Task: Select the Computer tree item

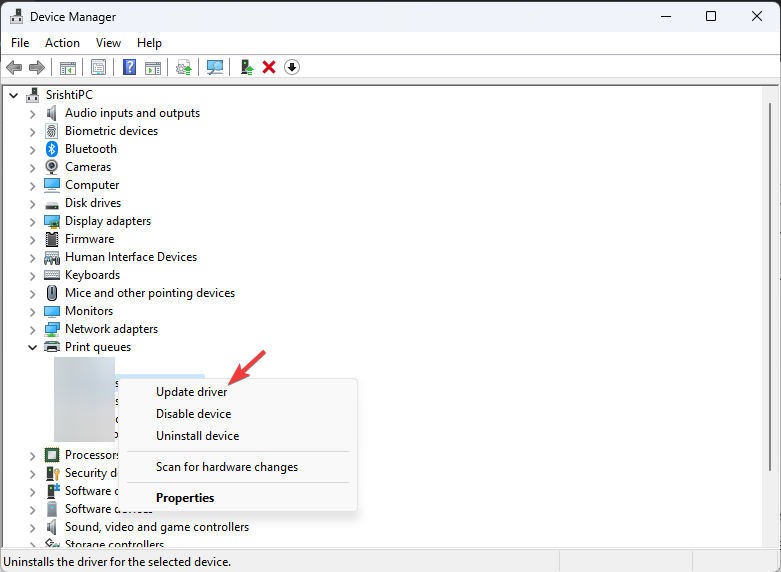Action: click(x=92, y=185)
